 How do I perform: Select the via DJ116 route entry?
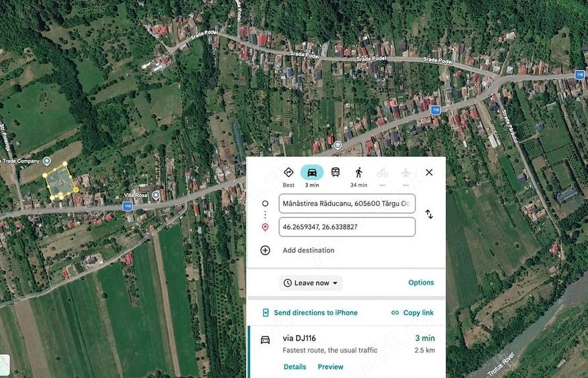tap(347, 352)
